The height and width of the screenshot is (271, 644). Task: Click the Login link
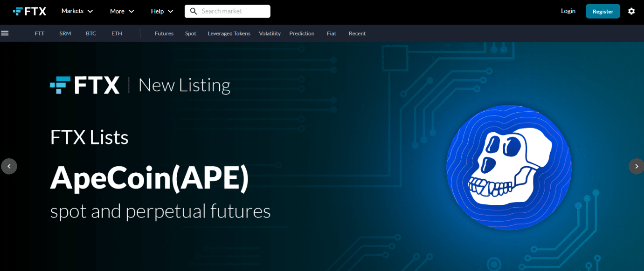(568, 11)
